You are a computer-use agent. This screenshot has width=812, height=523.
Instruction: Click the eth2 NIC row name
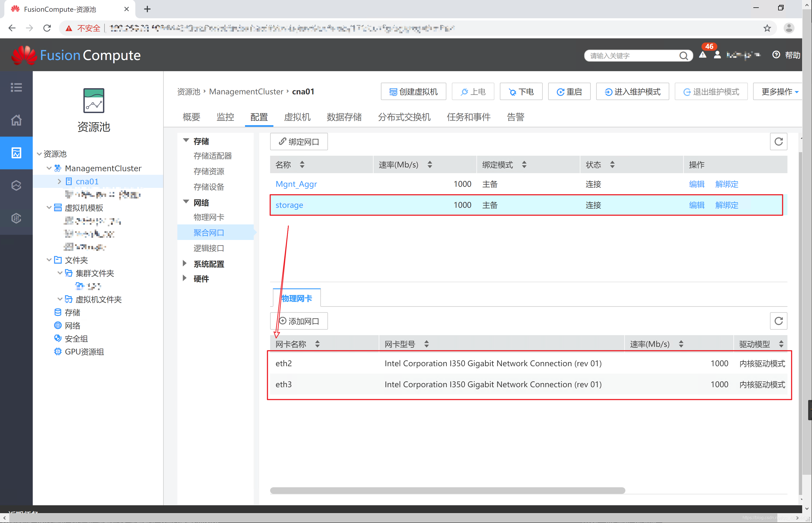click(284, 363)
